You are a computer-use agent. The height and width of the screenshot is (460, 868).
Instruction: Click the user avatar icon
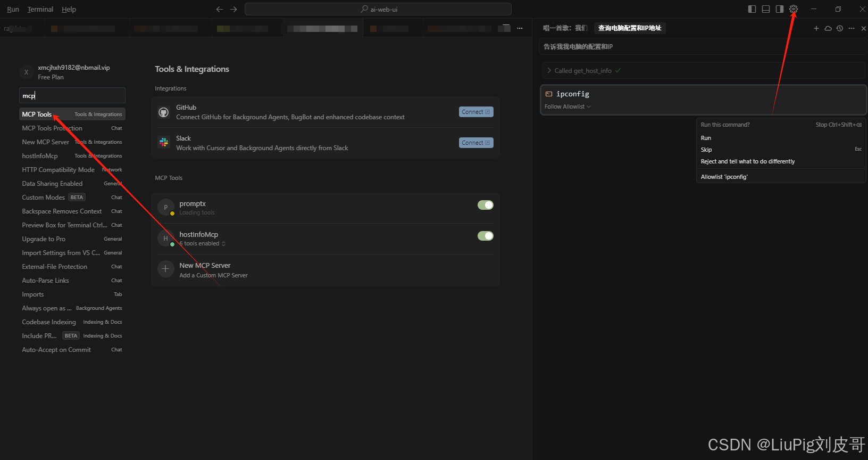(27, 72)
